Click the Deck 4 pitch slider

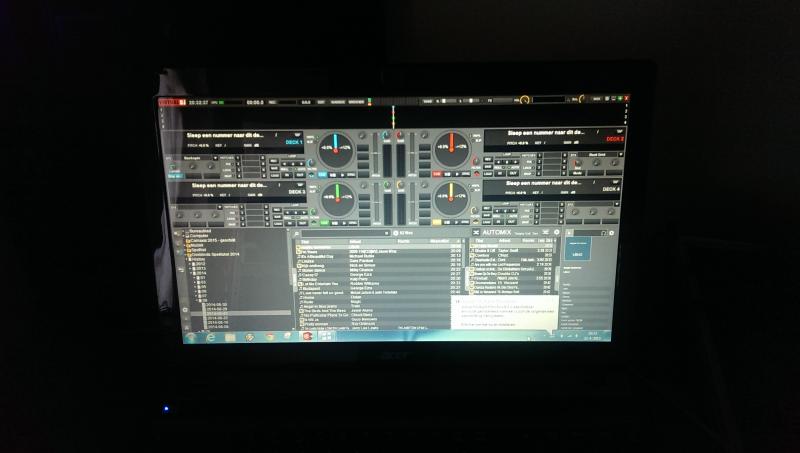coord(412,202)
